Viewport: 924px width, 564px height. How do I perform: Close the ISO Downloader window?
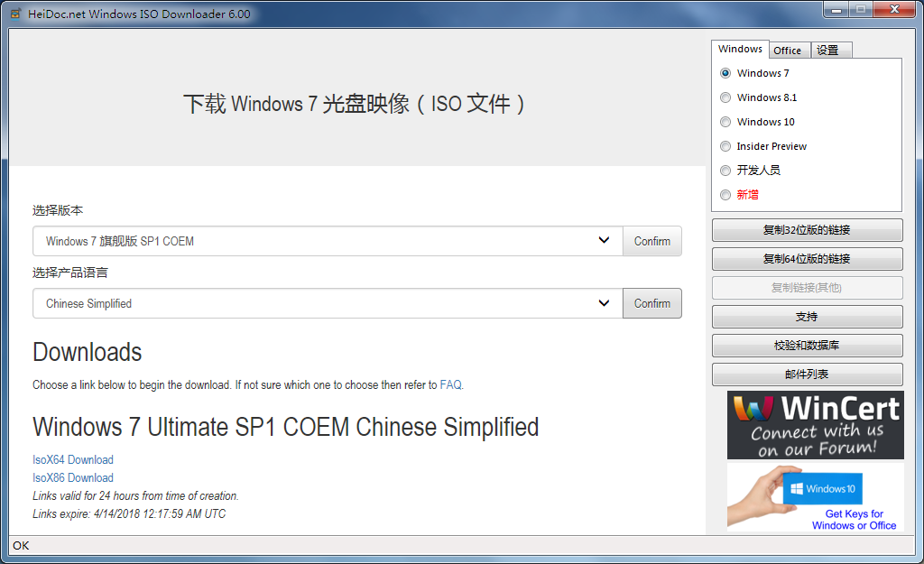[894, 9]
